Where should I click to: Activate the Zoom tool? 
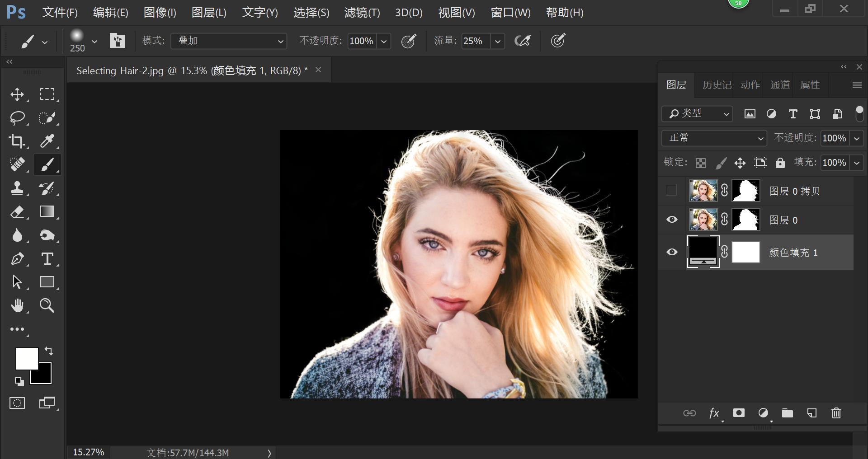point(47,305)
